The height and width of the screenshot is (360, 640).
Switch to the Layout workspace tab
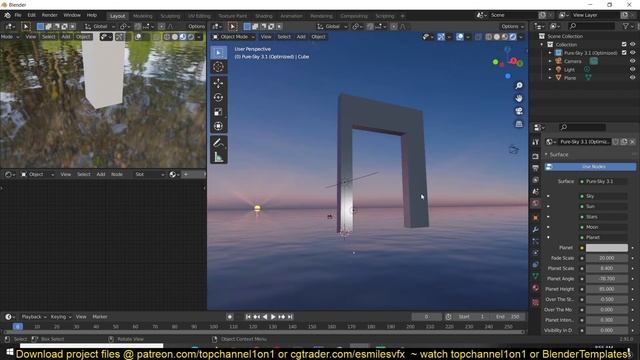click(118, 16)
